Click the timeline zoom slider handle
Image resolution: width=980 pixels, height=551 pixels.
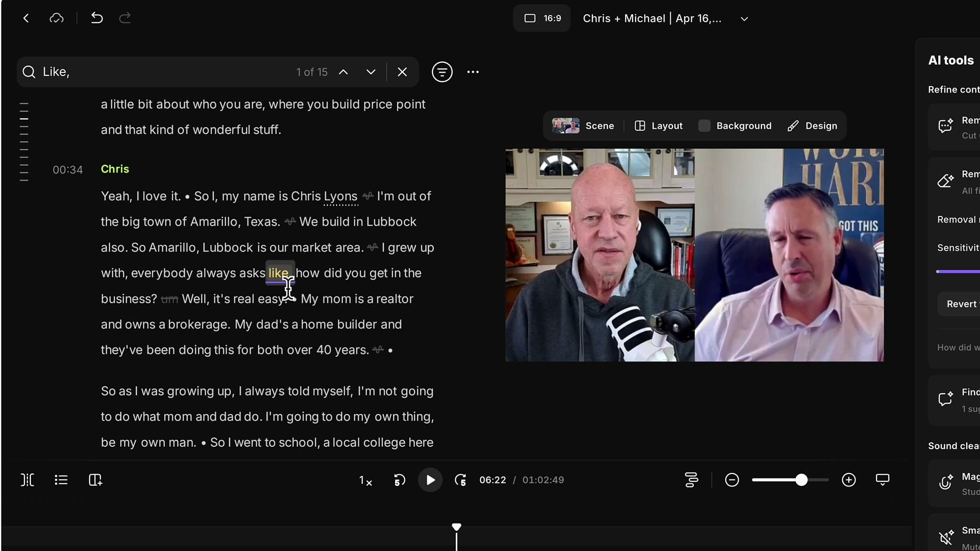pyautogui.click(x=801, y=480)
